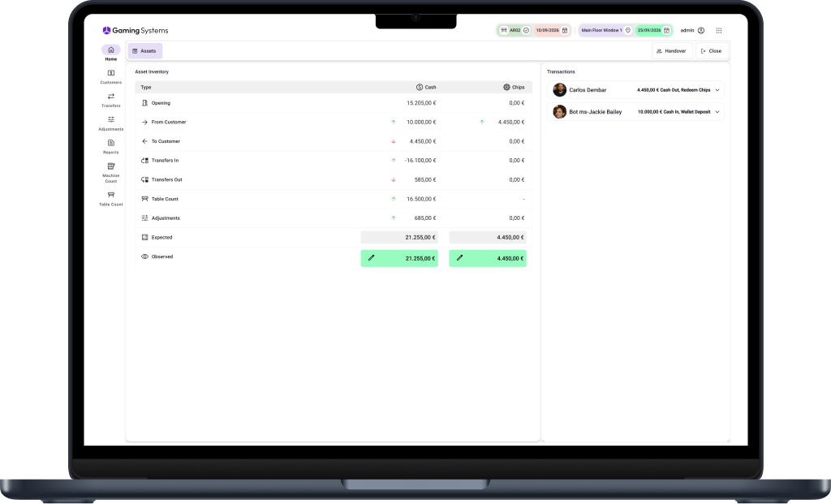
Task: Click the table icon beside AR02
Action: (x=504, y=30)
